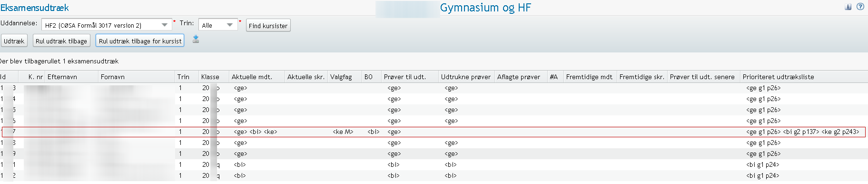Screen dimensions: 868x184
Task: Open the help question mark icon
Action: (860, 7)
